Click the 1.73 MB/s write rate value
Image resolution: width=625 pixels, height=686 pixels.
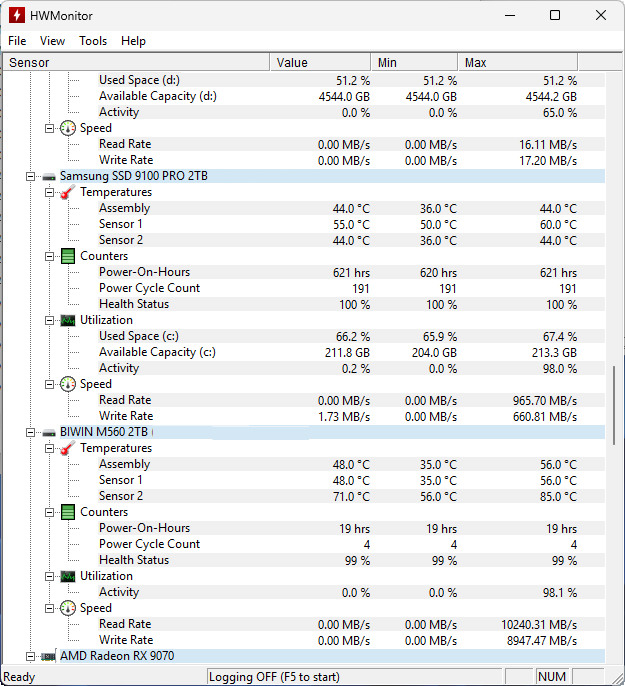pyautogui.click(x=344, y=417)
